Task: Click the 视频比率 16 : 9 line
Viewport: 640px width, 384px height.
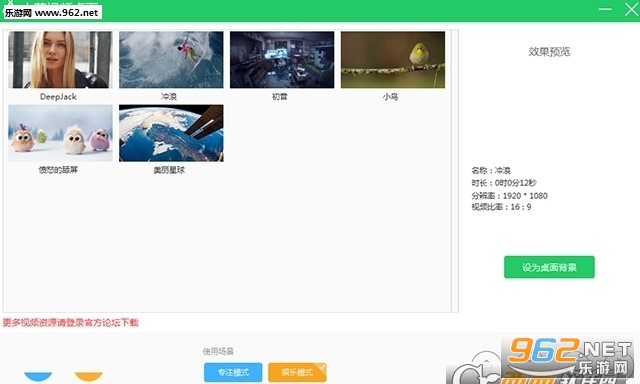Action: tap(501, 207)
